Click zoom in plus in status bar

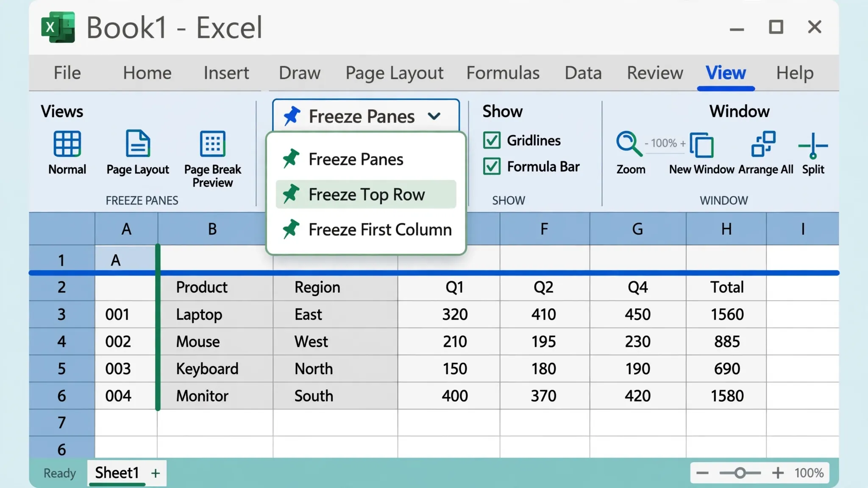[x=778, y=473]
